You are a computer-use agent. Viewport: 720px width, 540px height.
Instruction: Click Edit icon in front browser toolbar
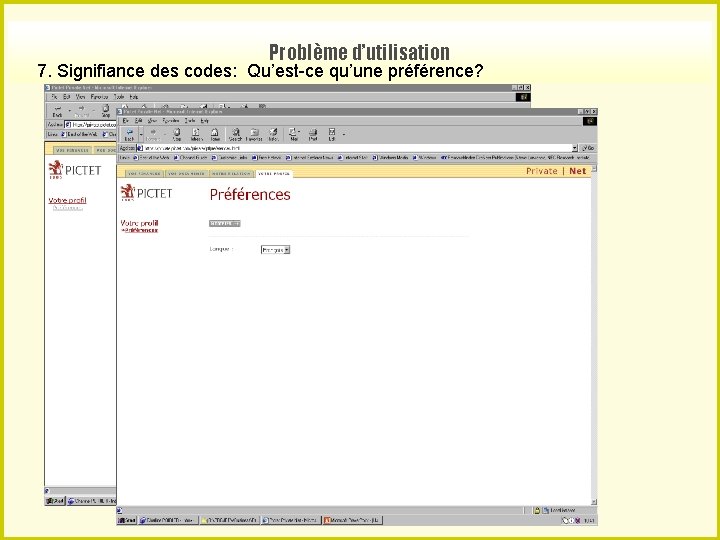332,134
